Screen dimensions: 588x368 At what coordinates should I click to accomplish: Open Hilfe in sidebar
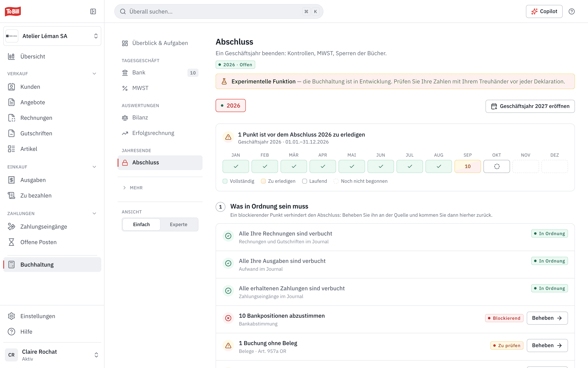pos(52,332)
